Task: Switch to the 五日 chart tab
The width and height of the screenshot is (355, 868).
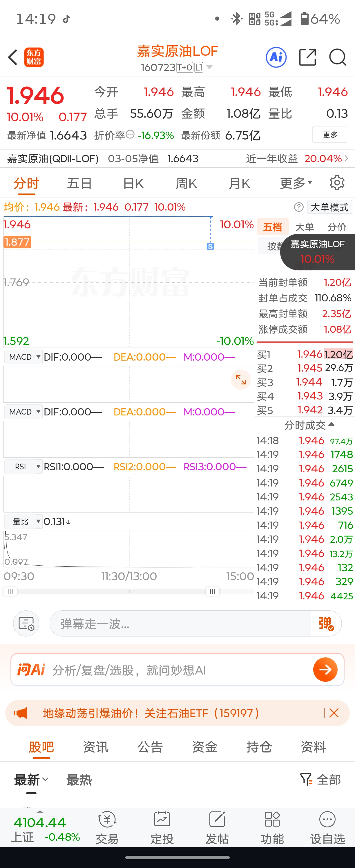Action: 79,183
